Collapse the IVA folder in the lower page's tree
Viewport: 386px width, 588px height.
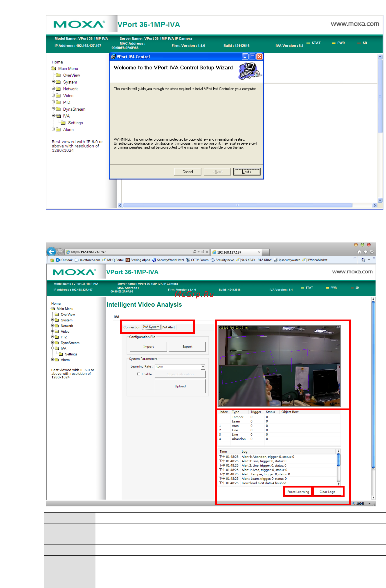[x=53, y=348]
